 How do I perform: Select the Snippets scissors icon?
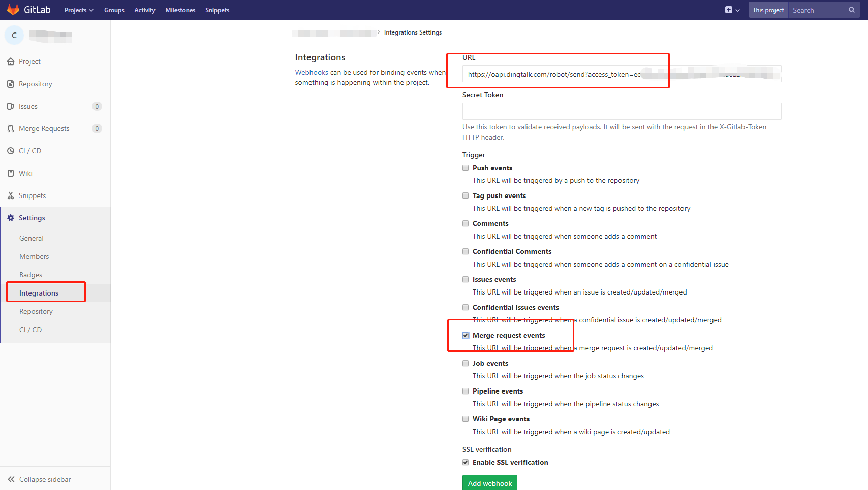point(11,195)
